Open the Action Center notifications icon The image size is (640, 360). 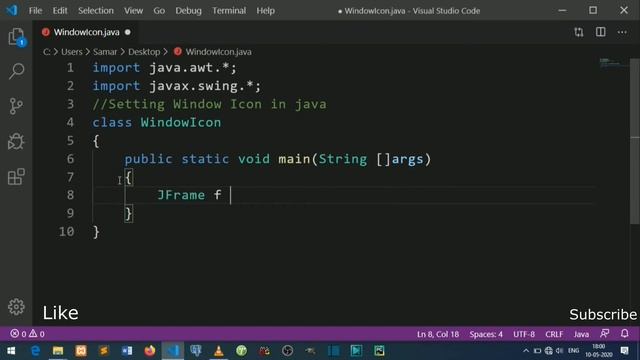pos(624,351)
